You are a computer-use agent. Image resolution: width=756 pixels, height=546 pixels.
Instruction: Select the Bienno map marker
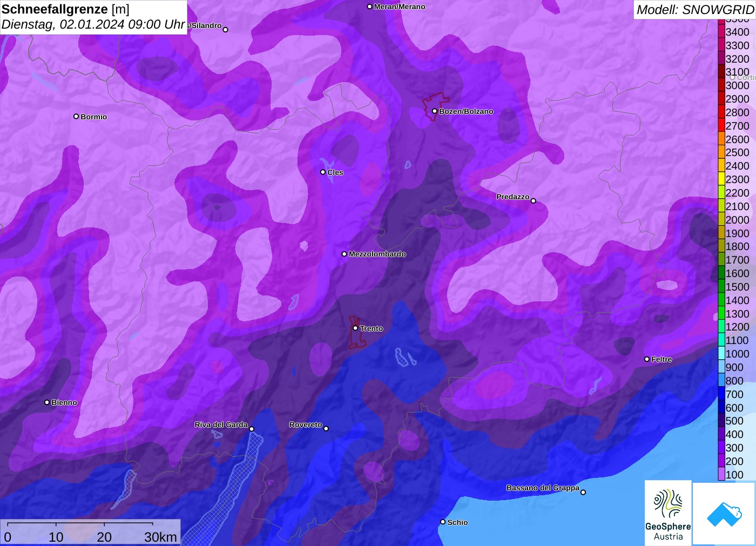click(47, 402)
